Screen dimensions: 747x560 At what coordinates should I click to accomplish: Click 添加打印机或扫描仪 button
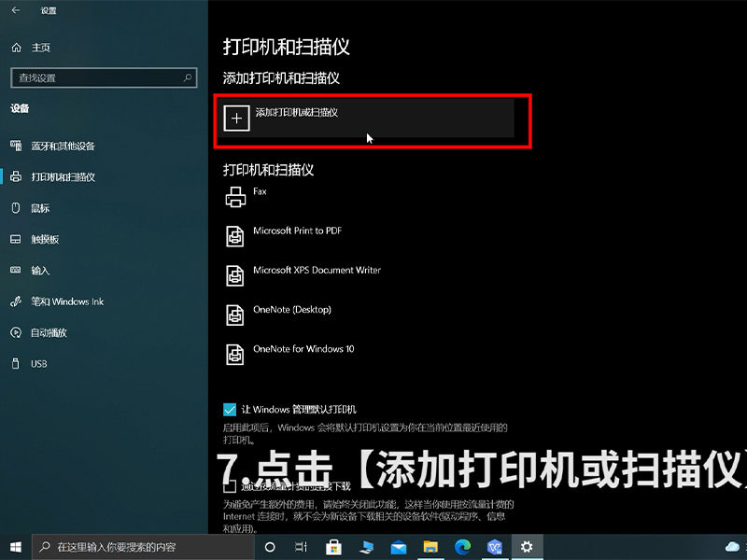[366, 119]
